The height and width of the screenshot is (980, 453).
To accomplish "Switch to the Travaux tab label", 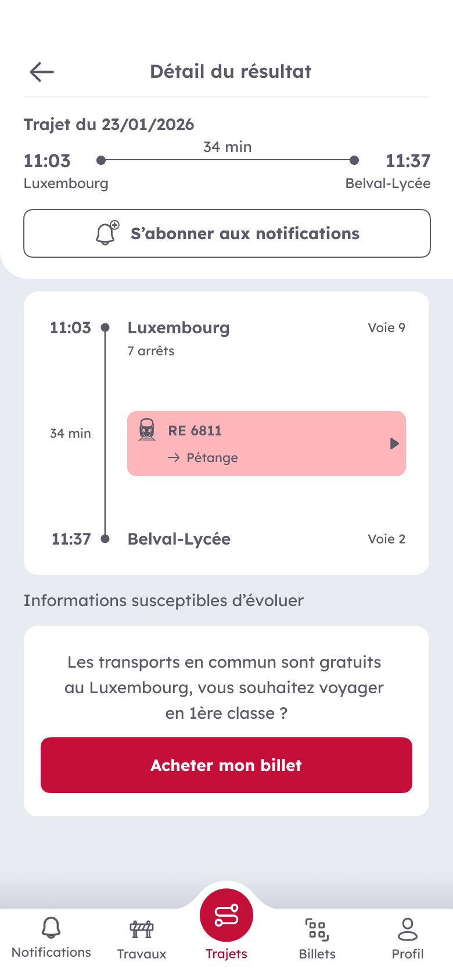I will 142,954.
